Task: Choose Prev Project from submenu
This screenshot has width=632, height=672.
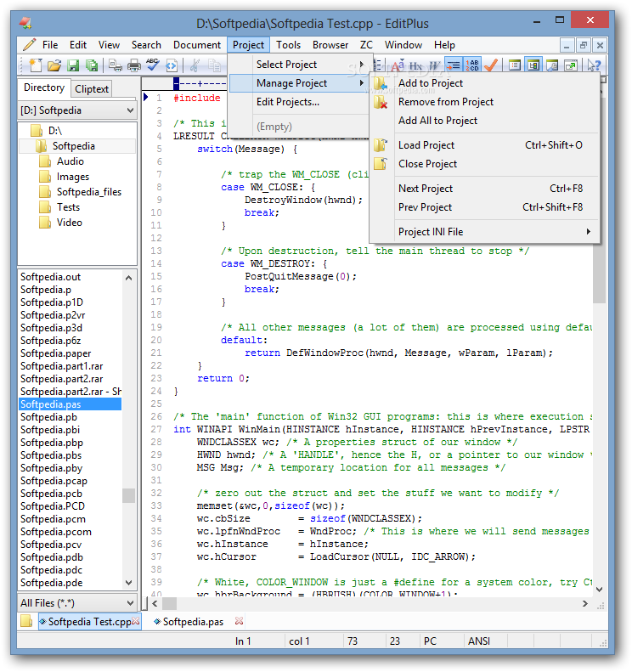Action: coord(484,207)
